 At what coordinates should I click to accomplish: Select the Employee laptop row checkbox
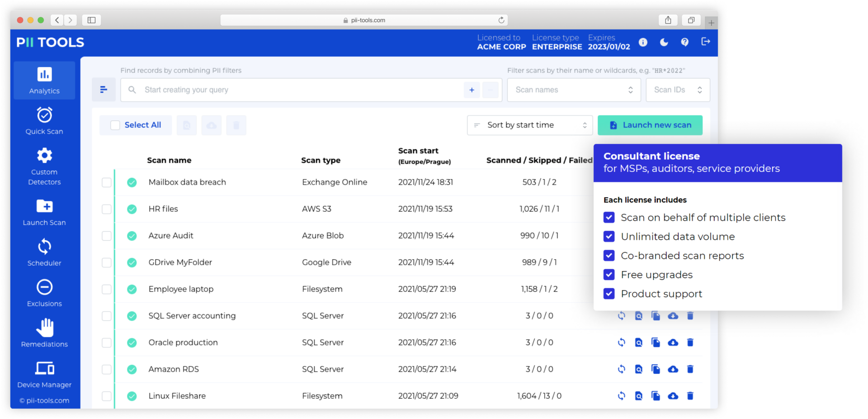107,289
